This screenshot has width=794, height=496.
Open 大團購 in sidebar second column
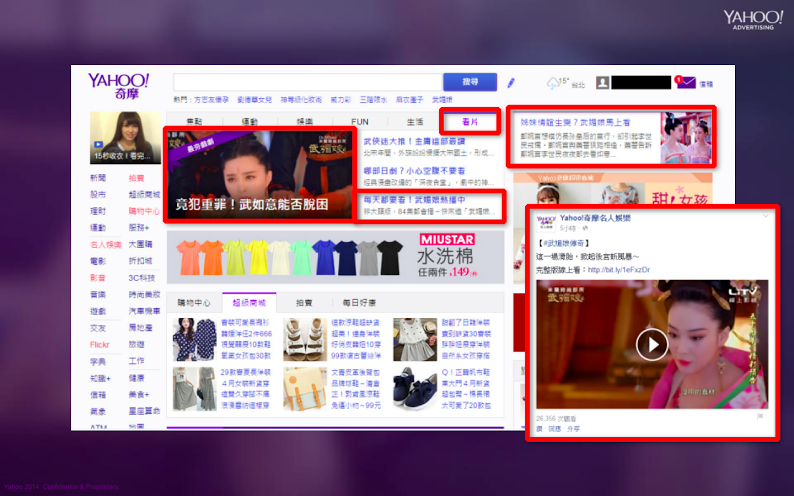[x=140, y=244]
